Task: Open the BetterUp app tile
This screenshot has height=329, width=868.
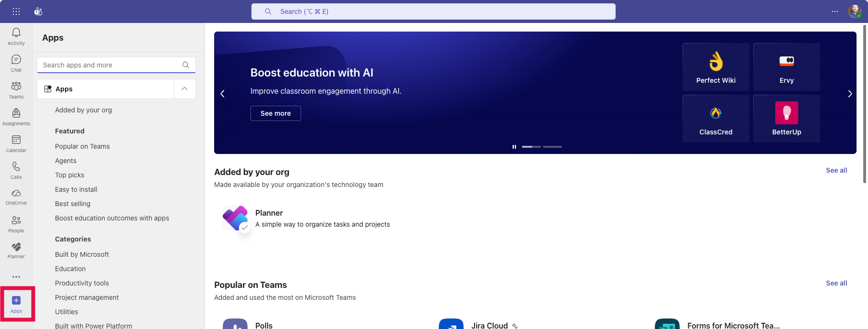Action: tap(787, 119)
